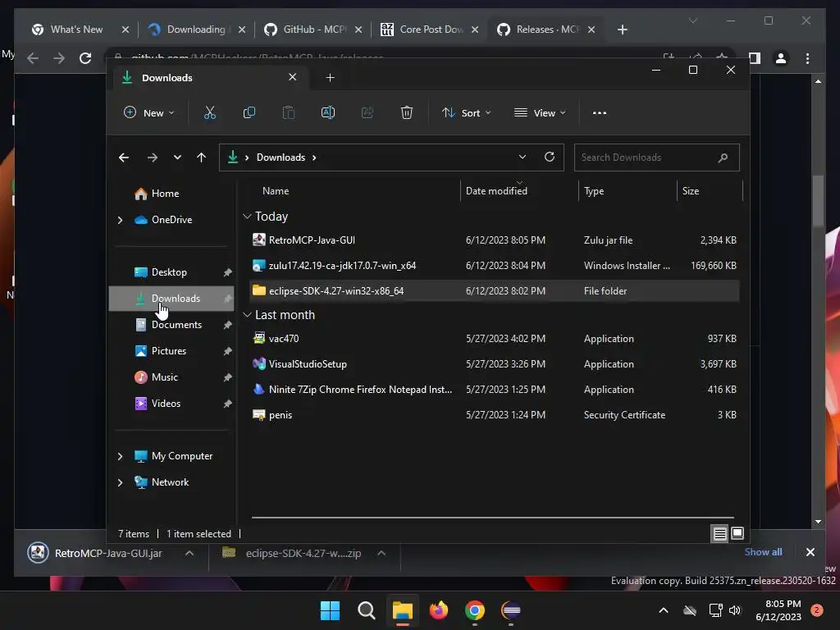
Task: Expand the Network tree node
Action: pyautogui.click(x=120, y=482)
